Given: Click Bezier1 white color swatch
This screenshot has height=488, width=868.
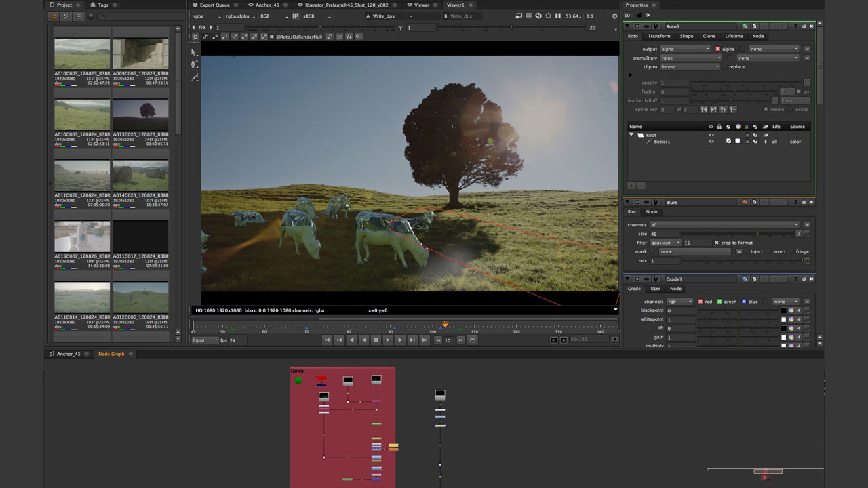Looking at the screenshot, I should (x=738, y=141).
